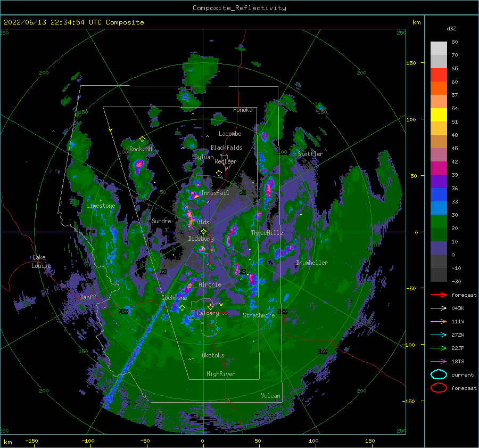Click the Olds label
Screen dimensions: 479x448
203,222
